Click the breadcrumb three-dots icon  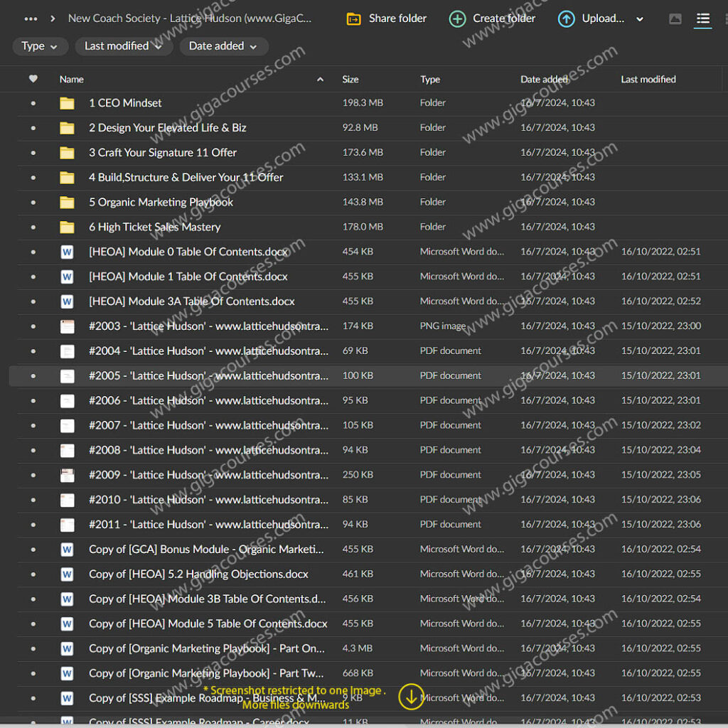(31, 19)
